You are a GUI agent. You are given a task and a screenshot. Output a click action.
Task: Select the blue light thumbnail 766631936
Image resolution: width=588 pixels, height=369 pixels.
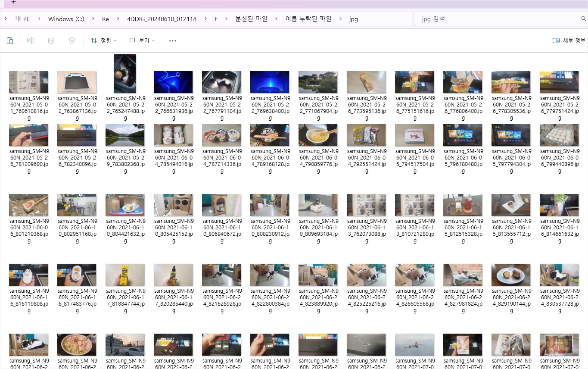(173, 82)
